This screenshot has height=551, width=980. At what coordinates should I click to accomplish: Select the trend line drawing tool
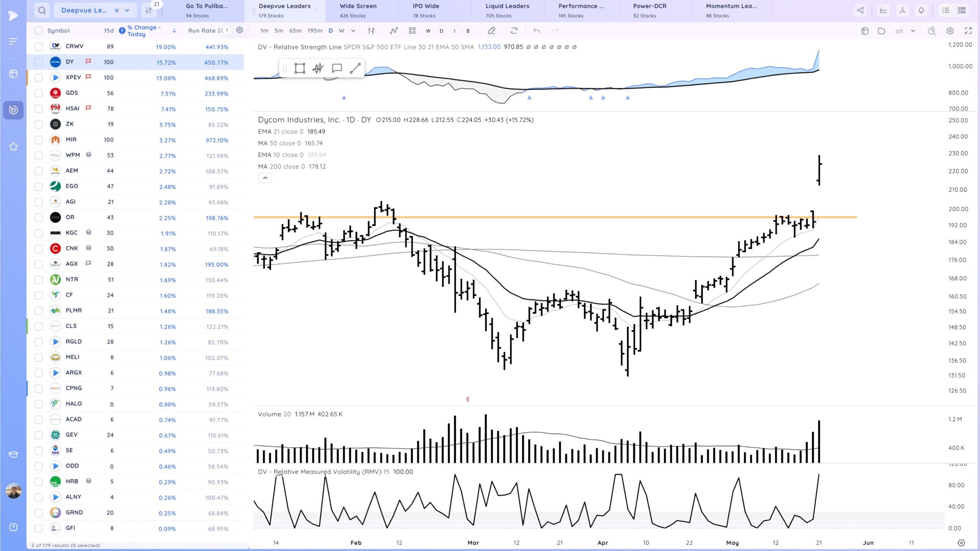[x=355, y=68]
